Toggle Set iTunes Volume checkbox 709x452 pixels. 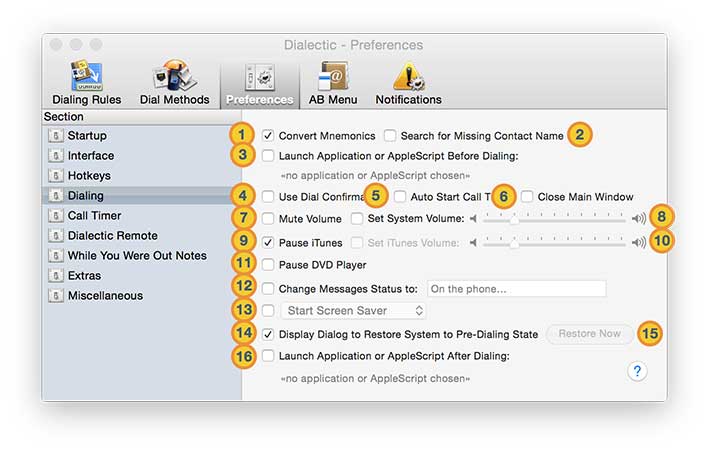coord(357,243)
